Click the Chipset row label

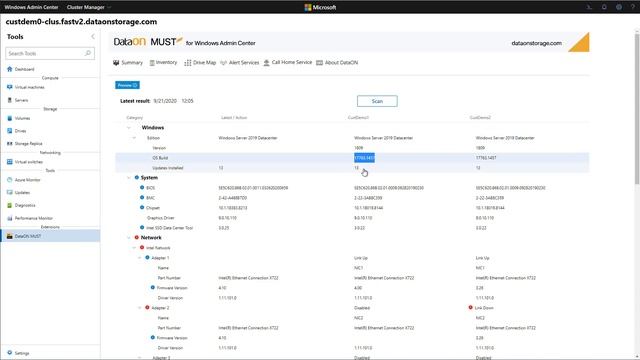153,208
